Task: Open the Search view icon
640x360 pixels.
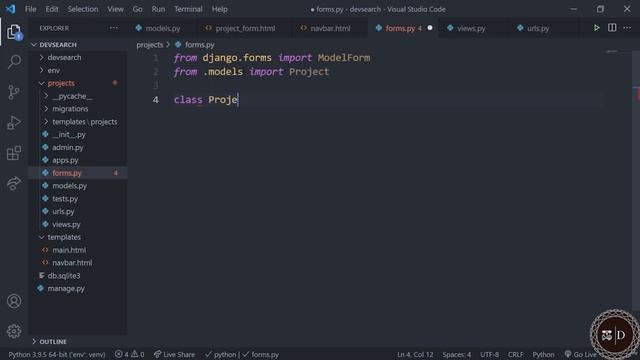Action: click(x=14, y=62)
